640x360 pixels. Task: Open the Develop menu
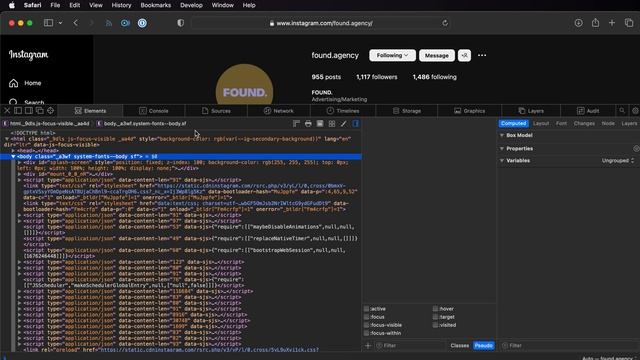coord(191,5)
